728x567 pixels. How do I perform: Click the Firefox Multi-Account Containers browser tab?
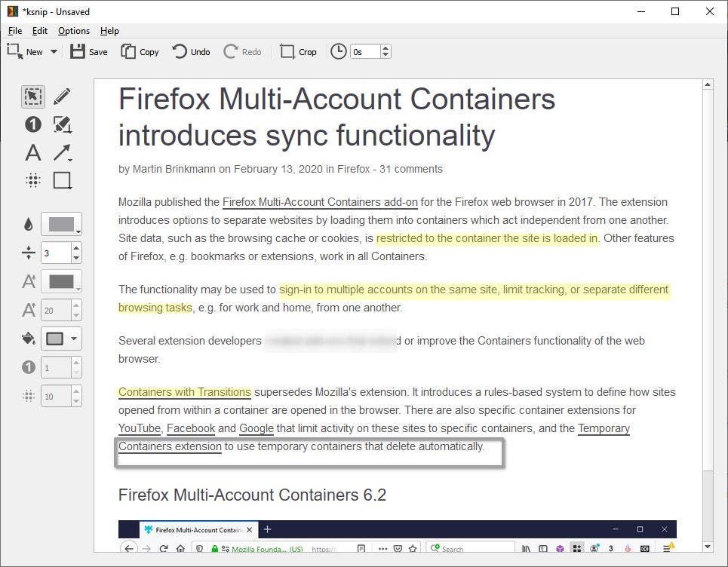(x=198, y=530)
